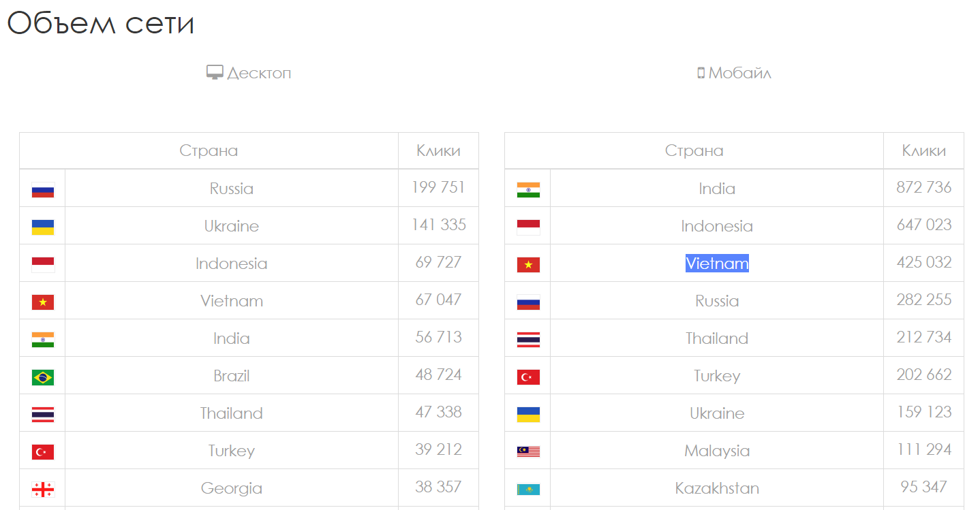Click the Kazakhstan flag icon

tap(528, 490)
